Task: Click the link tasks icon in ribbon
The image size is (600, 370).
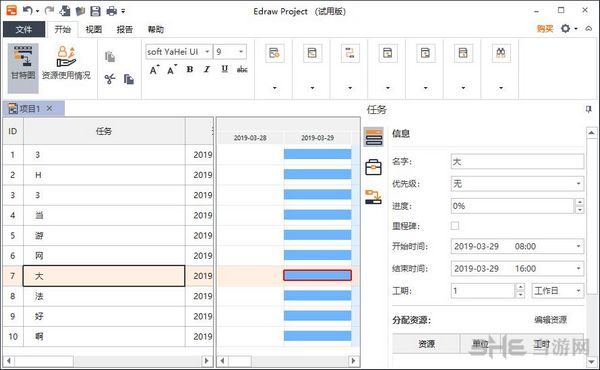Action: click(350, 53)
